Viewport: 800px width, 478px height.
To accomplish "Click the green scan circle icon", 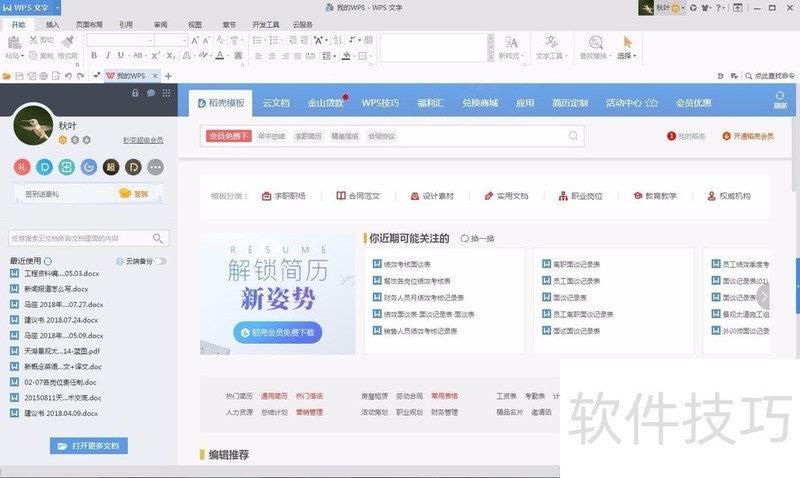I will 66,167.
